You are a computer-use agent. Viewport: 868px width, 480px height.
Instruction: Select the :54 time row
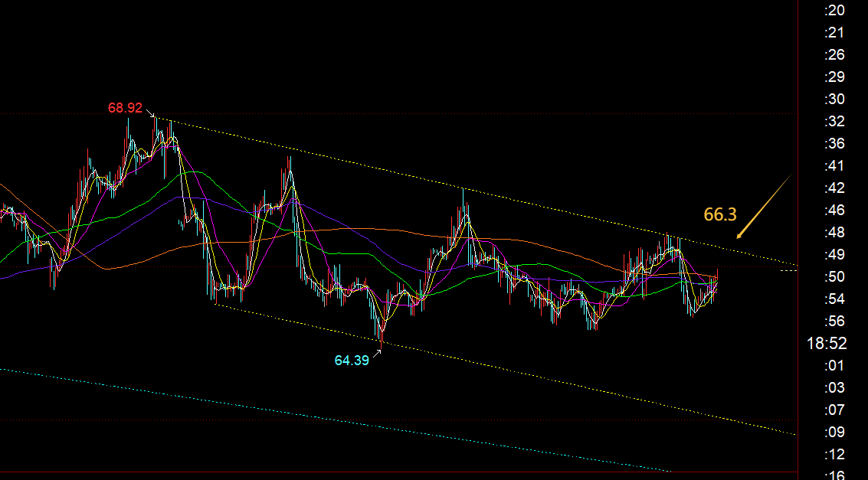tap(834, 299)
